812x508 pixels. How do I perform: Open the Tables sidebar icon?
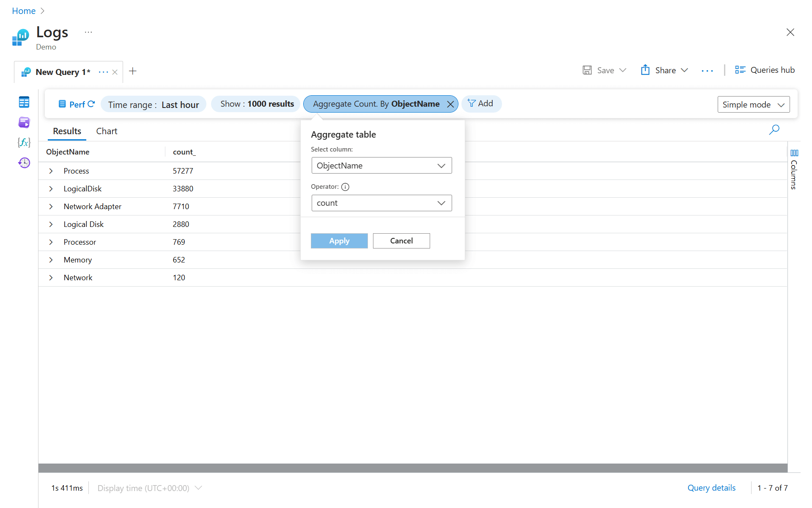coord(24,102)
